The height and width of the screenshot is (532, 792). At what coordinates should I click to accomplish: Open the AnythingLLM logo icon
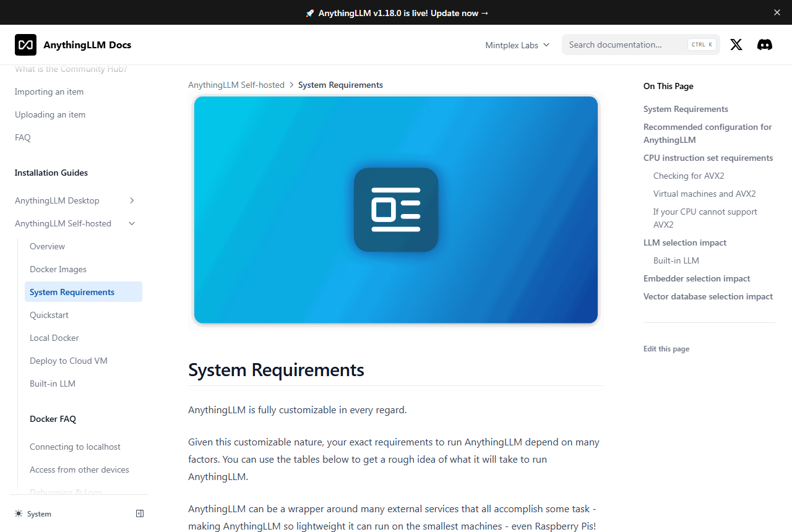click(x=25, y=45)
